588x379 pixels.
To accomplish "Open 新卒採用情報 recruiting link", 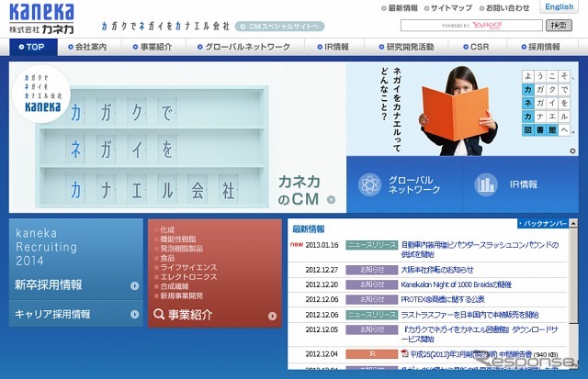I will pos(49,285).
